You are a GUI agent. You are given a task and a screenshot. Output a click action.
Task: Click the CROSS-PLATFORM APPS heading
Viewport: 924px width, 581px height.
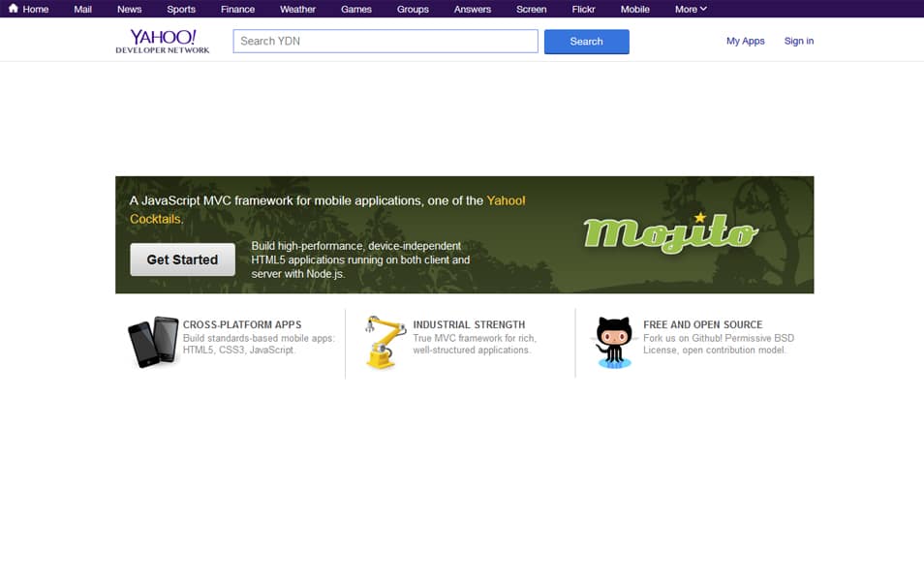pyautogui.click(x=241, y=324)
